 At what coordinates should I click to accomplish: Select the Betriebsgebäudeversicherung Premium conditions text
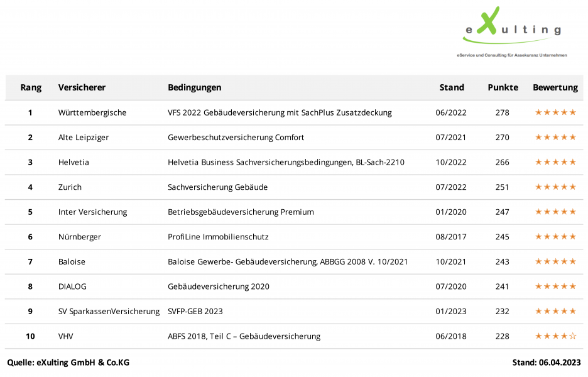coord(241,212)
